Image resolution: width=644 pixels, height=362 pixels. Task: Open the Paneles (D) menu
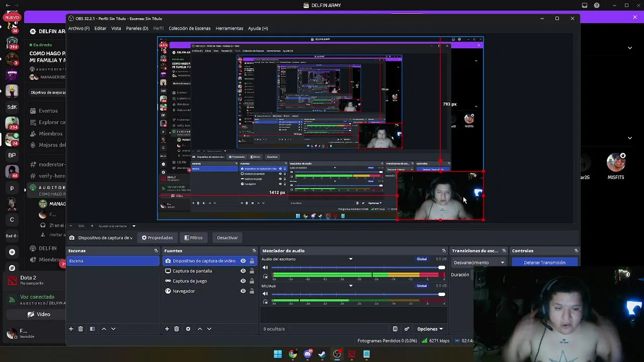137,28
